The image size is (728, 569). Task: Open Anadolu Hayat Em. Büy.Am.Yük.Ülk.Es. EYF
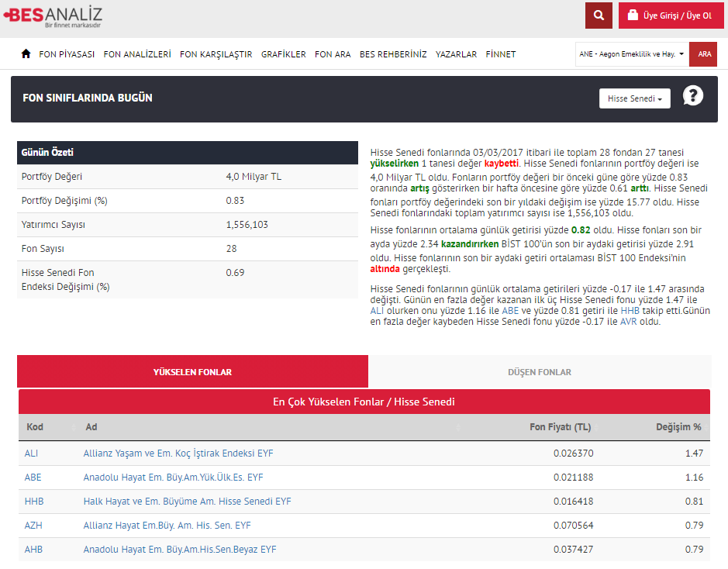click(x=173, y=478)
